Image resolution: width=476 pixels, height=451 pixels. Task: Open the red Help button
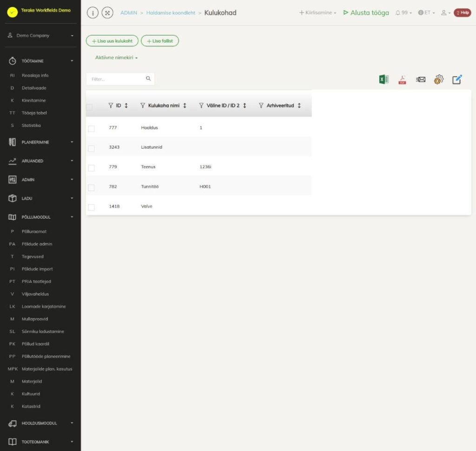[x=462, y=13]
